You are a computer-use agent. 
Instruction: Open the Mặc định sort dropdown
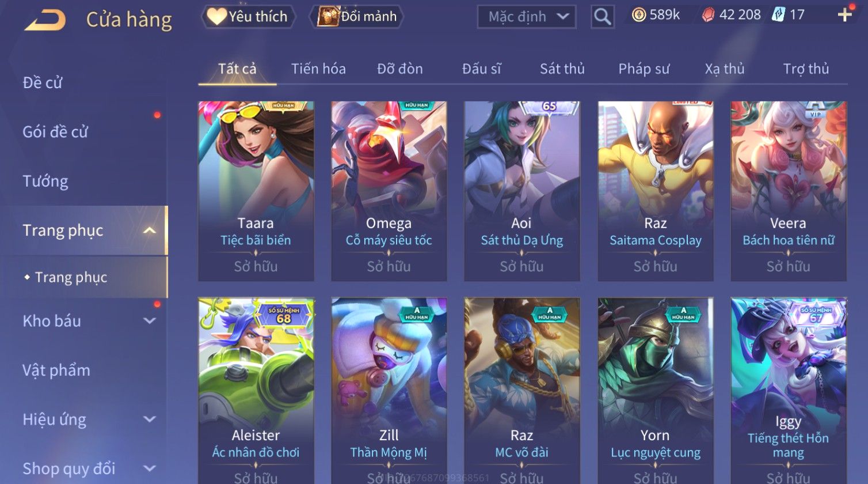coord(527,17)
